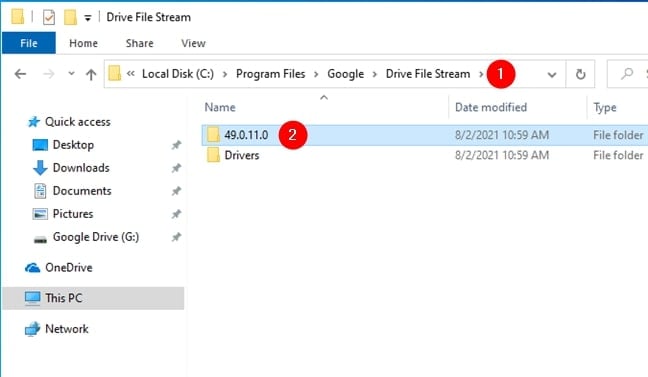The width and height of the screenshot is (648, 377).
Task: Click the folder icon in title bar
Action: 18,17
